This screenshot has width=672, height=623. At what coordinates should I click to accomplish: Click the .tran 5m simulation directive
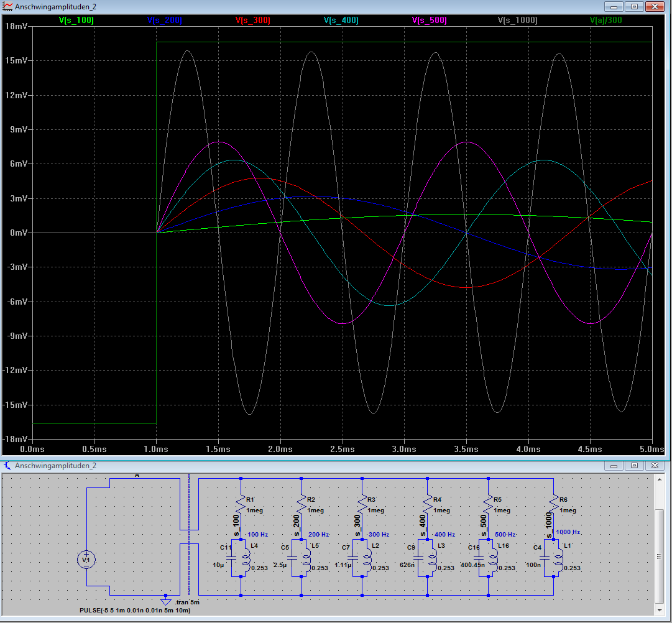pos(187,602)
